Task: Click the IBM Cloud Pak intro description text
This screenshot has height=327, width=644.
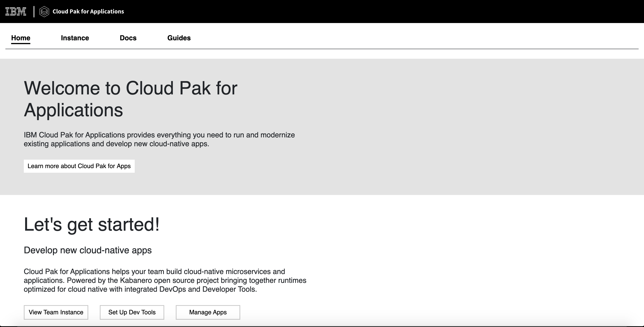Action: (x=159, y=139)
